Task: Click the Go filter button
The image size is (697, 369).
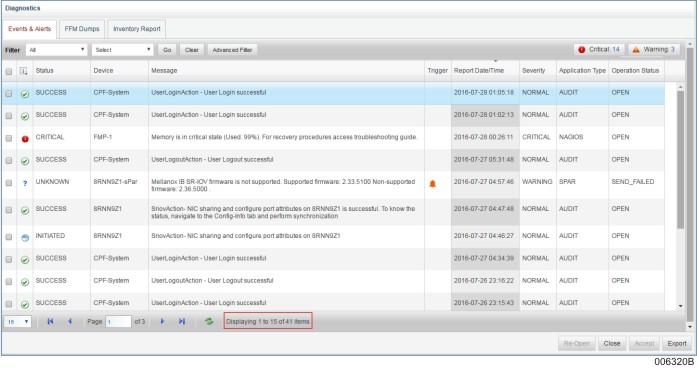Action: [167, 50]
